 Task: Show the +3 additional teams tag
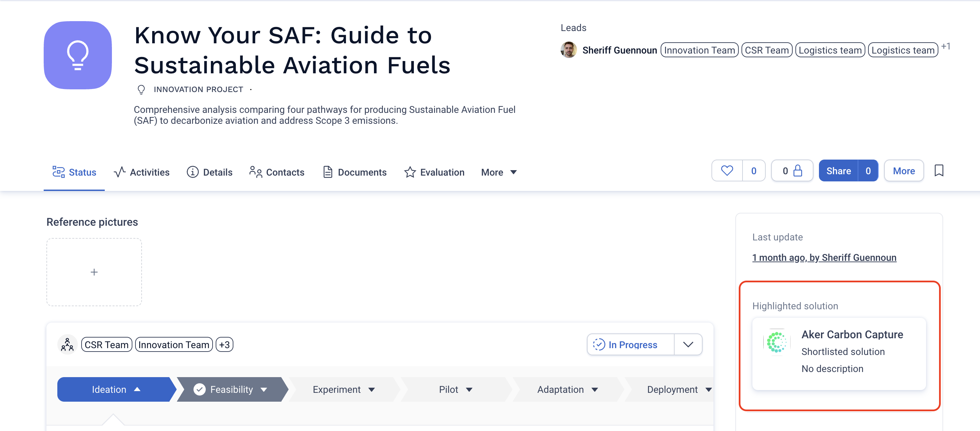click(x=225, y=344)
